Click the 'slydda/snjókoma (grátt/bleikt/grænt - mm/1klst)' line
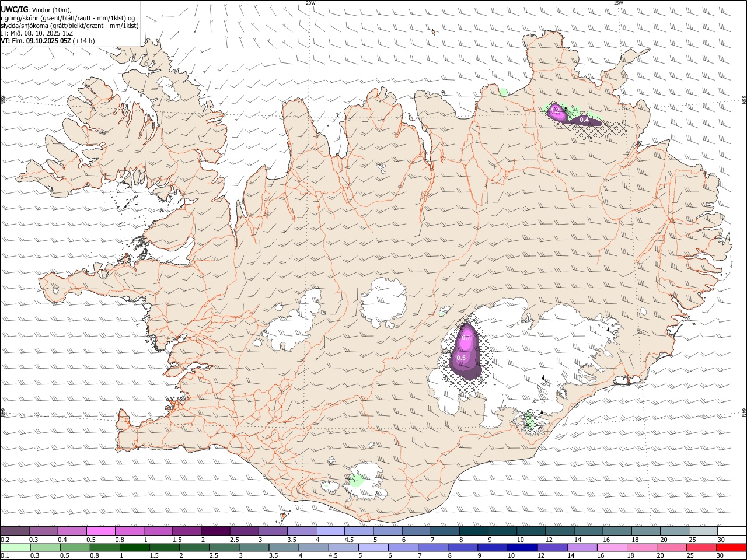This screenshot has width=747, height=560. coord(69,26)
